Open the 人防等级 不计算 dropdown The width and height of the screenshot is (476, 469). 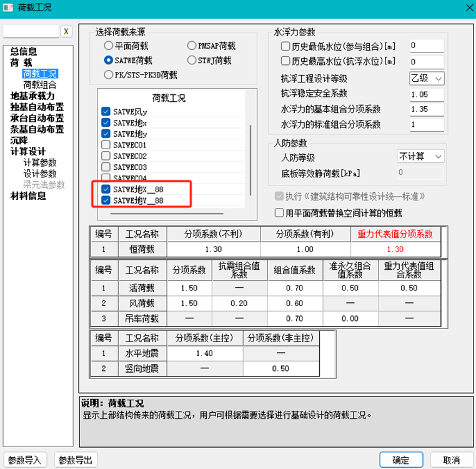[x=420, y=157]
